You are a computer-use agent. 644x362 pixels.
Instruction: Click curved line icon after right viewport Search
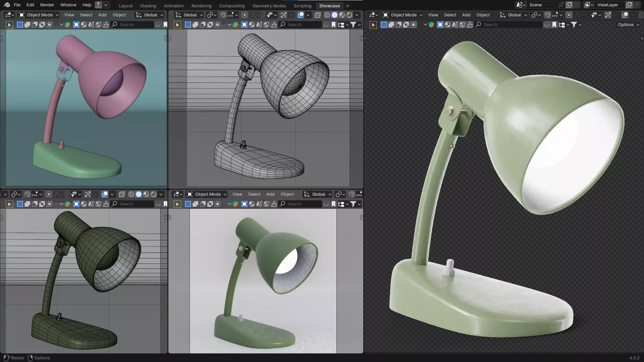tap(547, 24)
